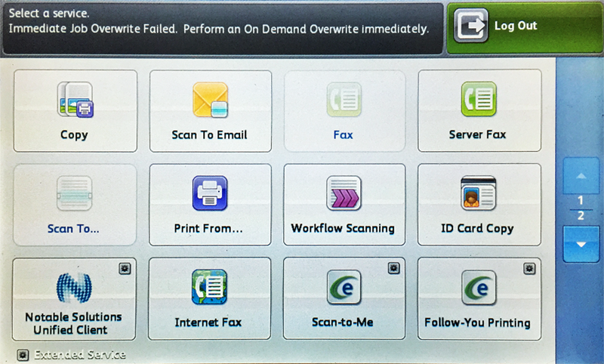Screen dimensions: 604x364
Task: Click the Extended Service legend at bottom
Action: [x=72, y=354]
